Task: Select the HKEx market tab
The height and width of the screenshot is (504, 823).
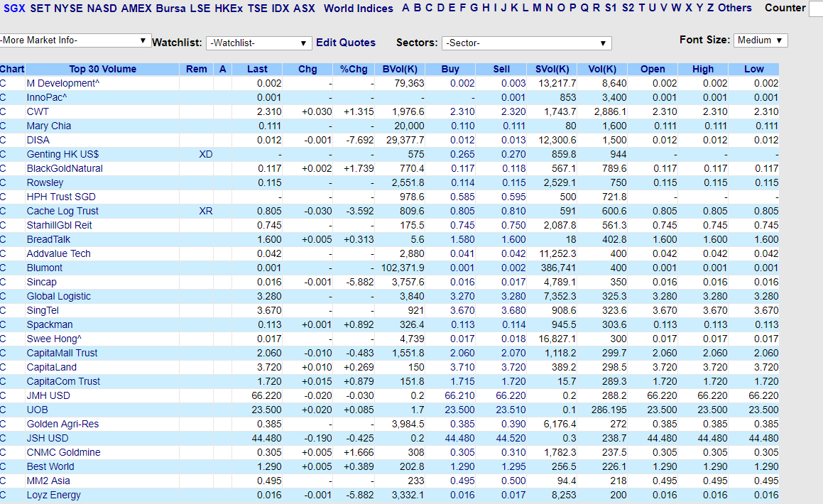Action: (229, 9)
